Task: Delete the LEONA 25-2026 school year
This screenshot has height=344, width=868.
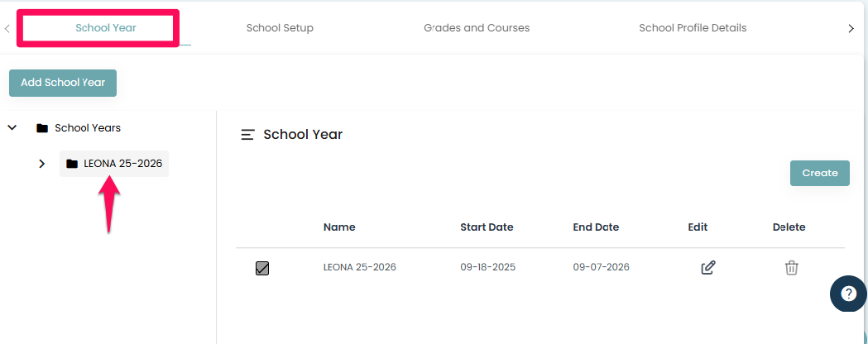Action: coord(791,267)
